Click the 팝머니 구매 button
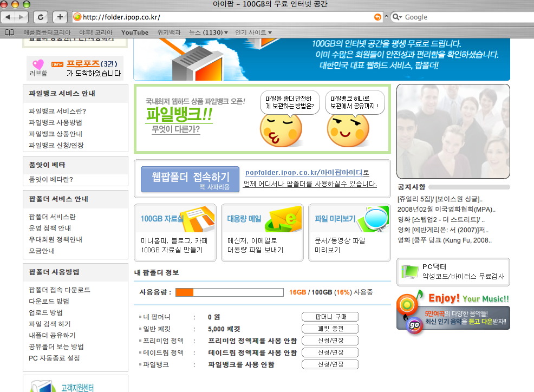Image resolution: width=534 pixels, height=392 pixels. 330,317
